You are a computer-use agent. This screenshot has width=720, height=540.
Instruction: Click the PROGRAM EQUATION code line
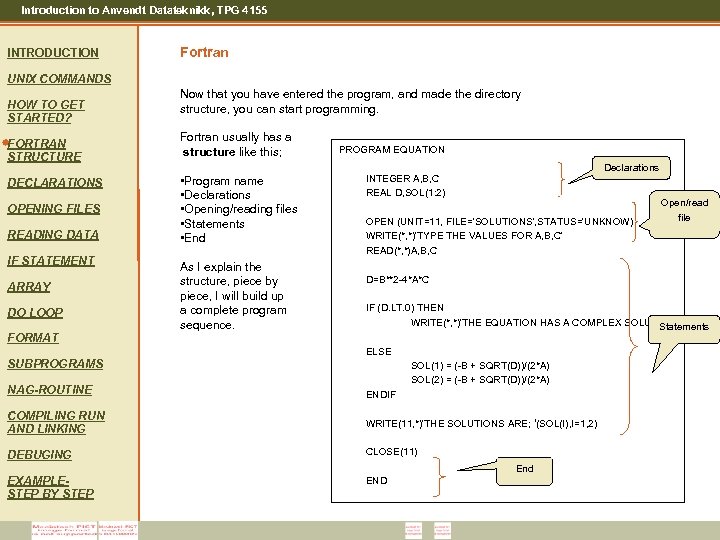(x=392, y=150)
